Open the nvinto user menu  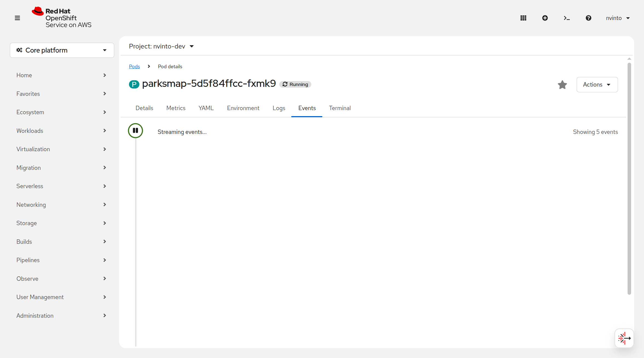tap(618, 18)
